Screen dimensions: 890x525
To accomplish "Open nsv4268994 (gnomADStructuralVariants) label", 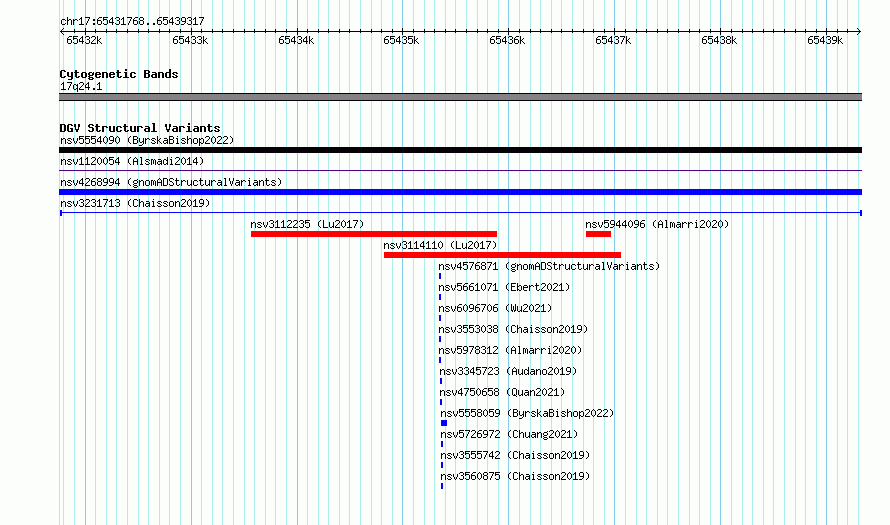I will [171, 182].
